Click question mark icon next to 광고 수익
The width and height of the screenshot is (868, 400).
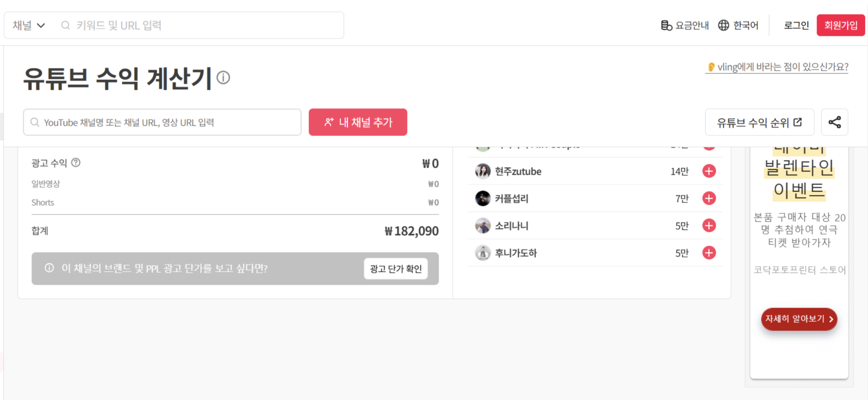76,162
